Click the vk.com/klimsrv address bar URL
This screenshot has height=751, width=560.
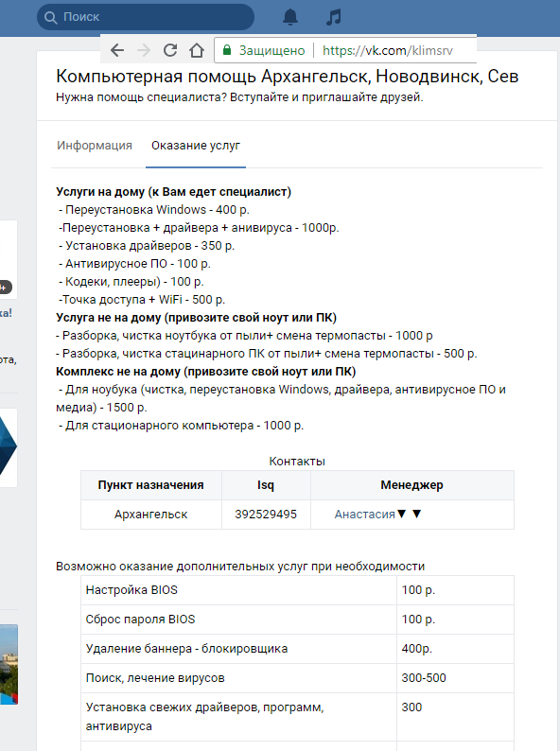[388, 50]
